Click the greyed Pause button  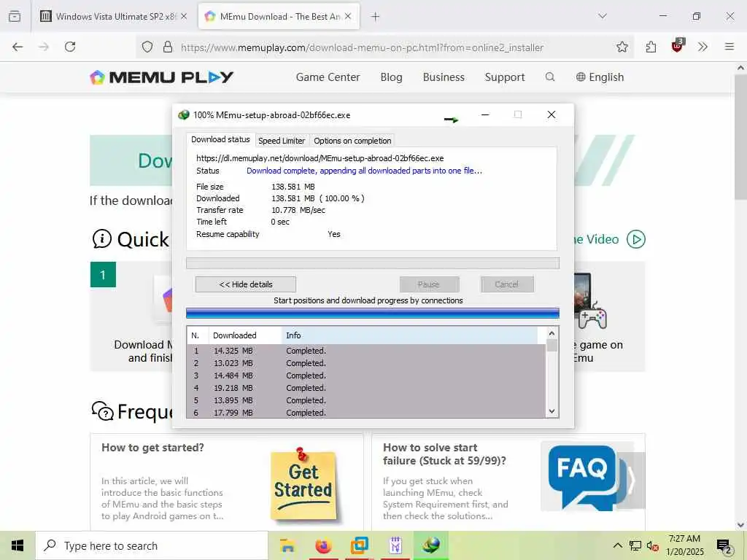tap(429, 284)
